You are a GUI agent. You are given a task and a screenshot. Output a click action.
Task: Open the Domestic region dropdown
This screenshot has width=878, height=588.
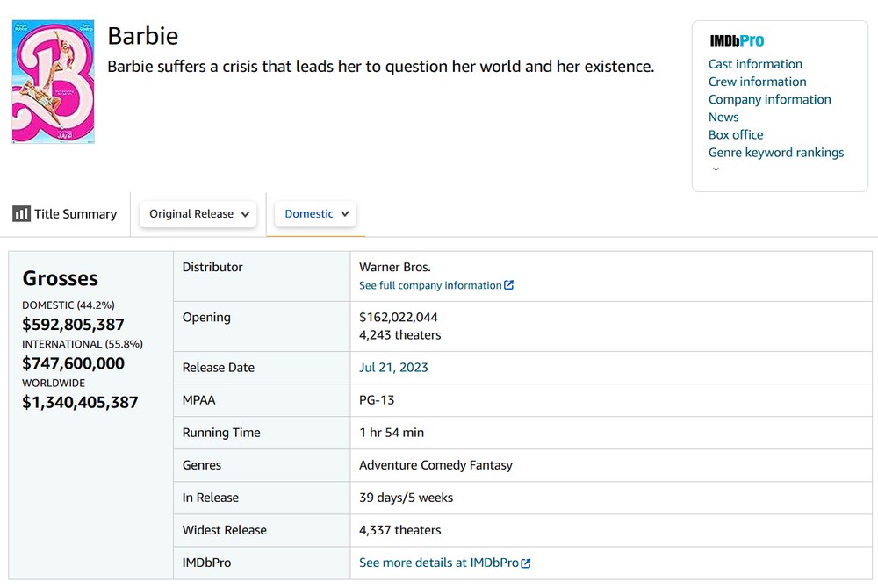316,214
